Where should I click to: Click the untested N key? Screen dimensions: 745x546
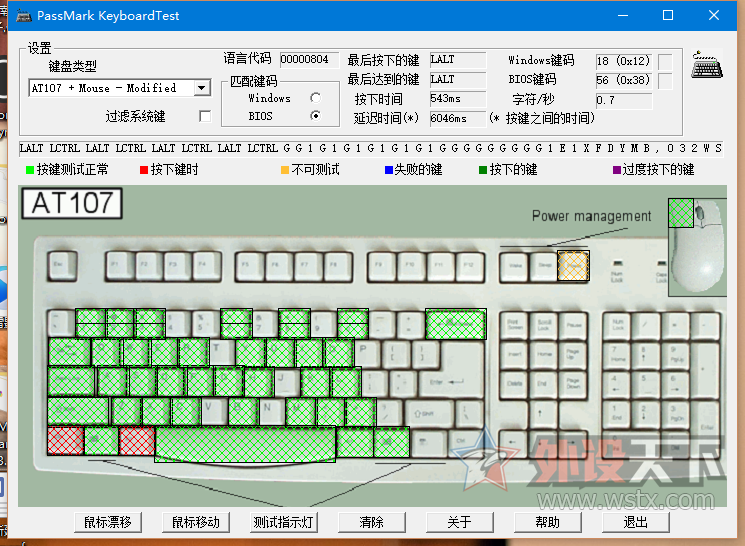tap(272, 412)
